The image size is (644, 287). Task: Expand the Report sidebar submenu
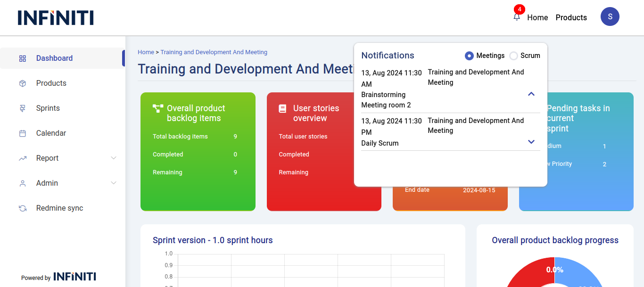click(114, 158)
